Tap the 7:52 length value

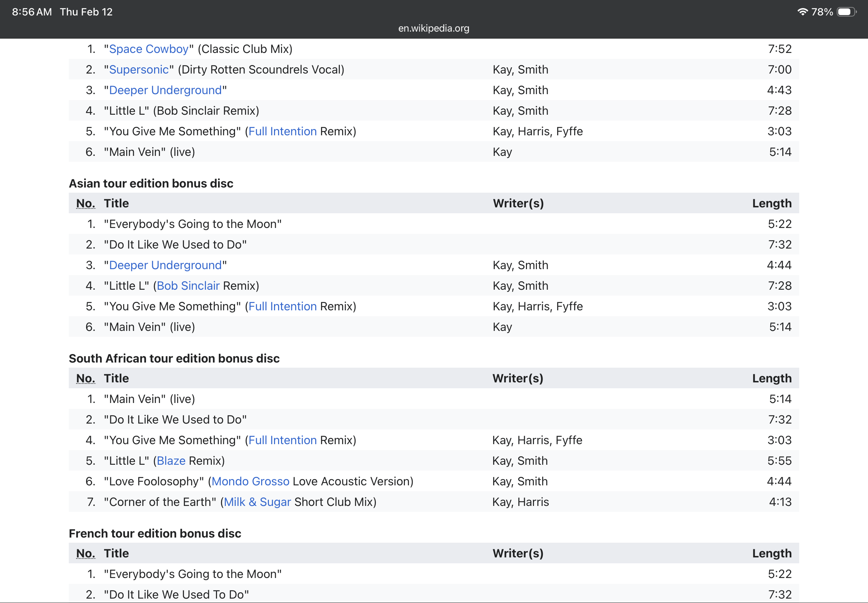pyautogui.click(x=780, y=49)
